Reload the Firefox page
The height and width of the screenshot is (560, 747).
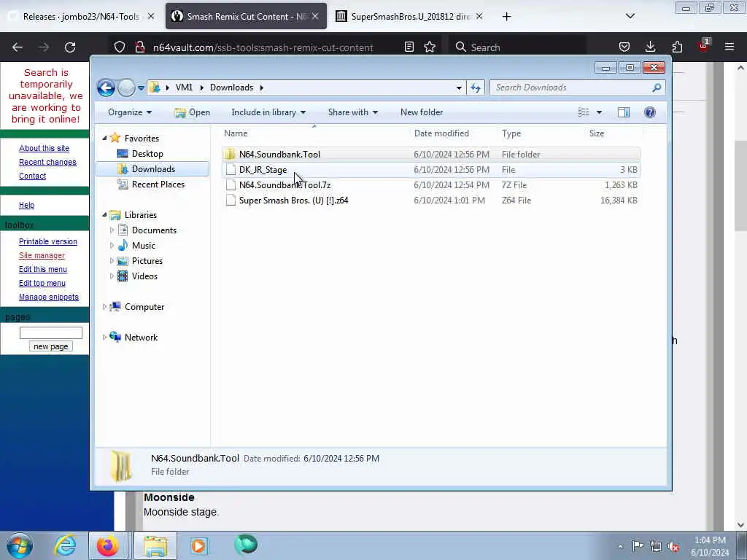click(70, 47)
